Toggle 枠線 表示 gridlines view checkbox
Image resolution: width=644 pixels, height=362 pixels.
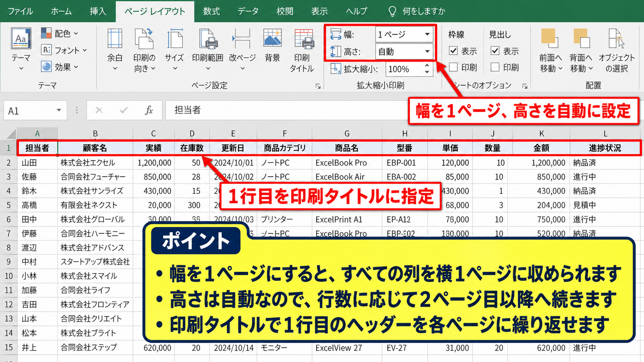[453, 51]
